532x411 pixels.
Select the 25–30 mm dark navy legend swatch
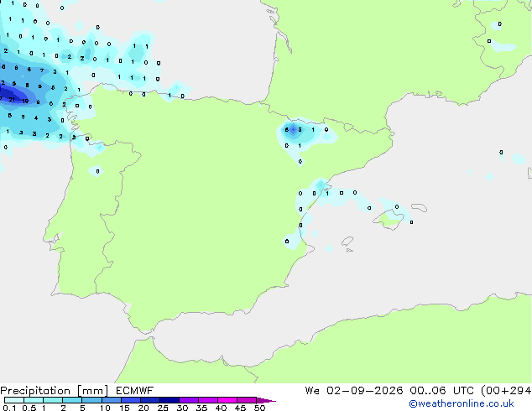(x=170, y=400)
